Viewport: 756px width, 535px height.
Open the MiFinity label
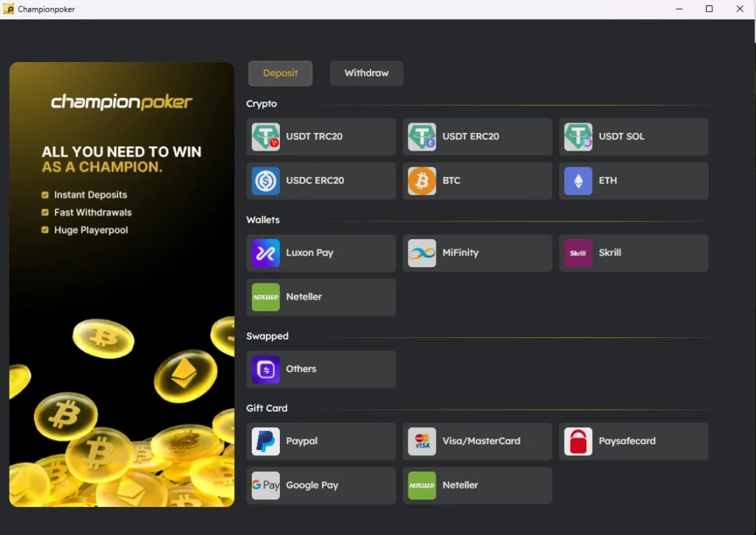(461, 252)
